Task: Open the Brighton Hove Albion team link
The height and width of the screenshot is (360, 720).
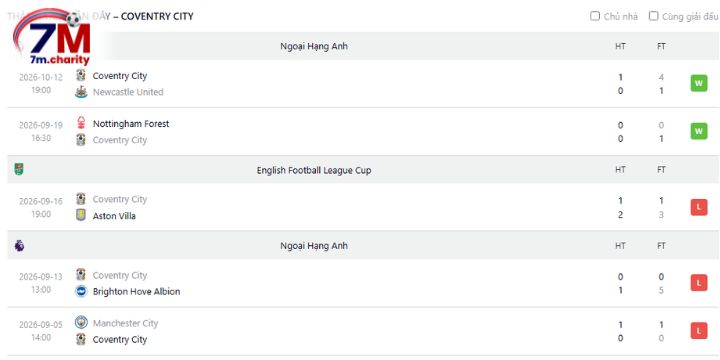Action: click(x=136, y=292)
